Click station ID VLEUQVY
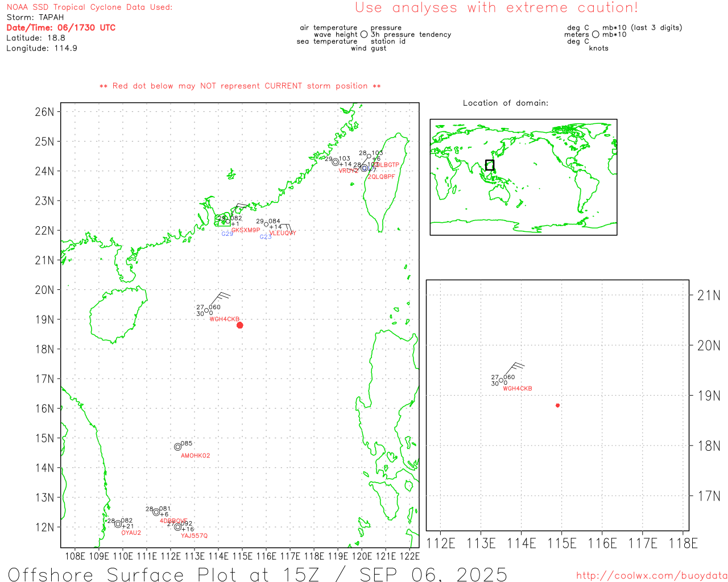The image size is (728, 582). 283,233
